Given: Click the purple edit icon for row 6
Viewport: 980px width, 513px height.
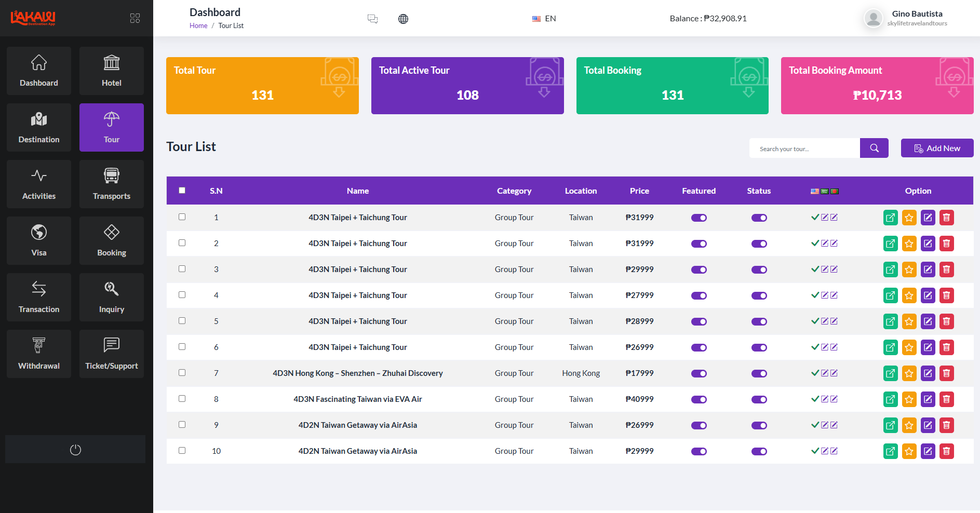Looking at the screenshot, I should point(928,347).
